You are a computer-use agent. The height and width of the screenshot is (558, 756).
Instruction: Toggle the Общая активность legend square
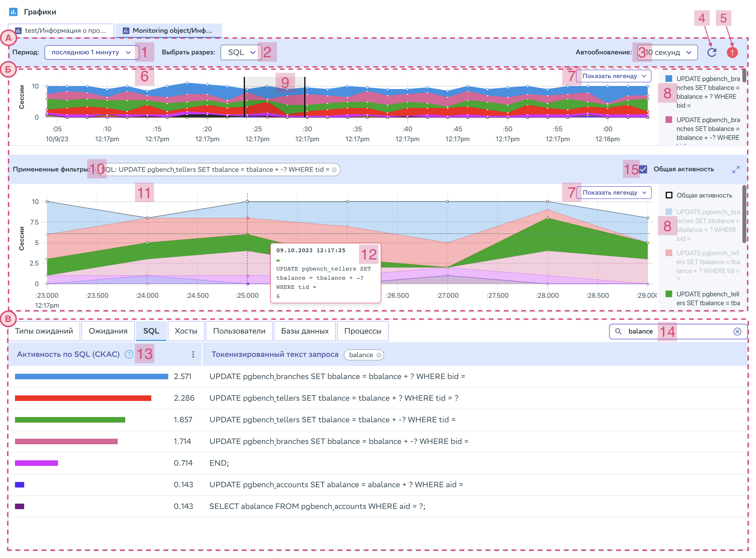pos(669,195)
